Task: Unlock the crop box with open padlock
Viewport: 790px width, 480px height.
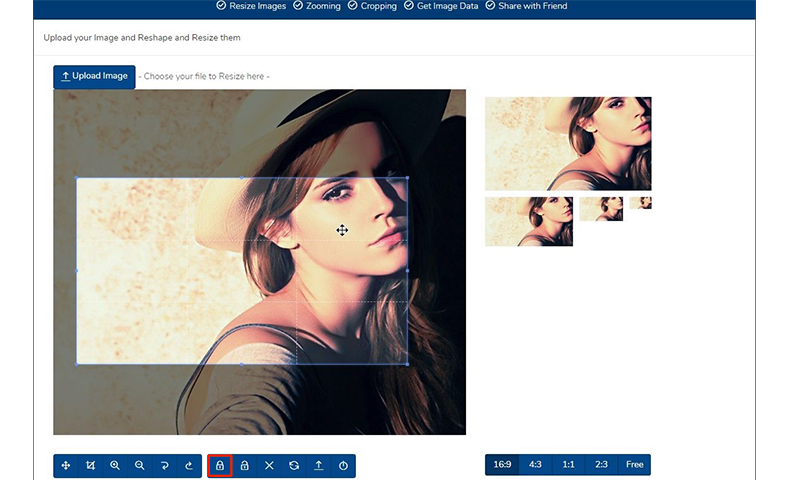Action: pyautogui.click(x=244, y=465)
